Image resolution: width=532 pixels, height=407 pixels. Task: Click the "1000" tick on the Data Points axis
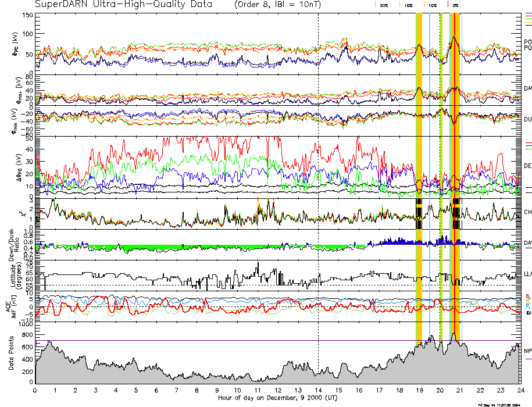coord(26,324)
